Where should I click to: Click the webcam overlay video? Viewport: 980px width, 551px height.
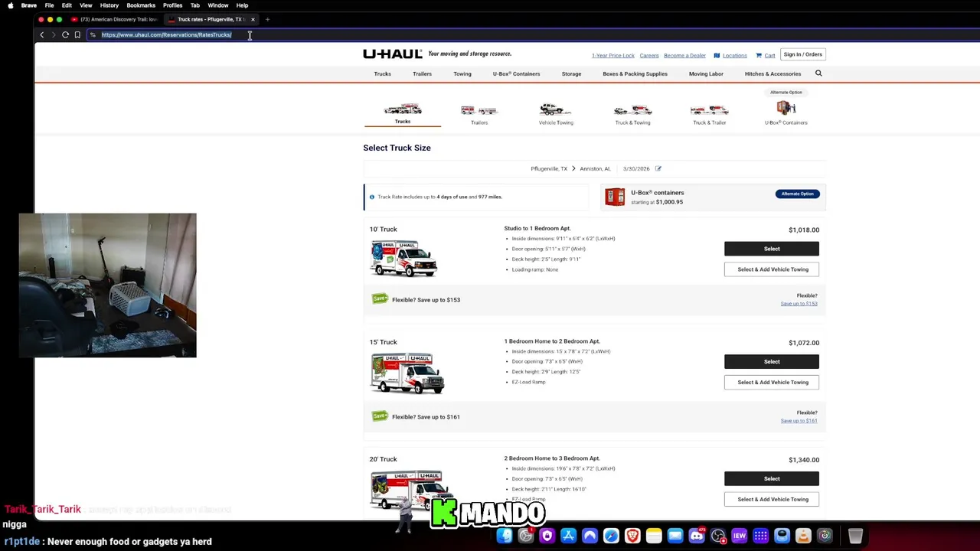coord(108,285)
